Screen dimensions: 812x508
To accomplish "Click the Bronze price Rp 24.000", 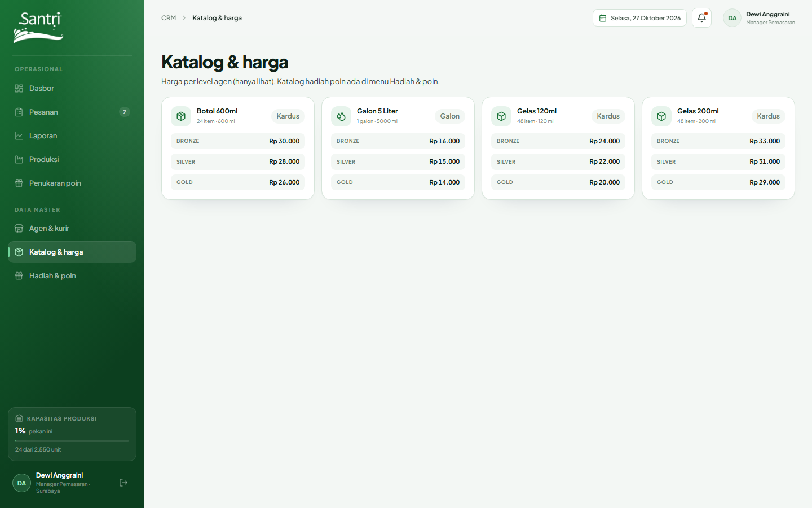I will click(x=604, y=141).
